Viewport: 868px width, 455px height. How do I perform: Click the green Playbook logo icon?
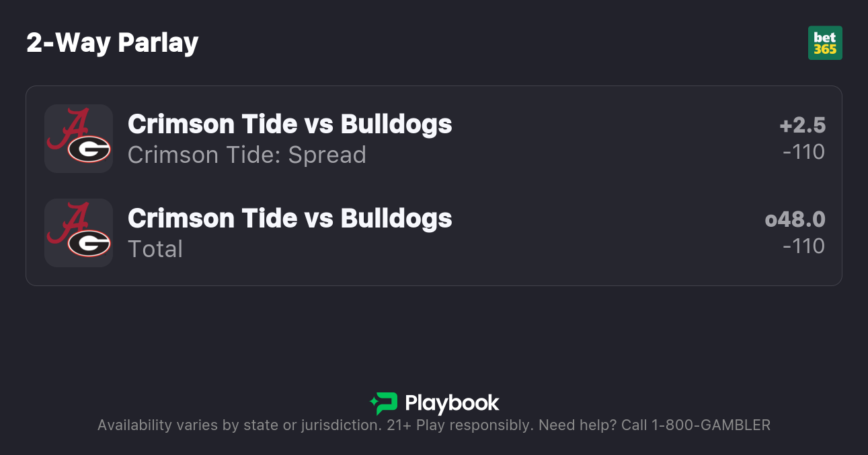384,403
